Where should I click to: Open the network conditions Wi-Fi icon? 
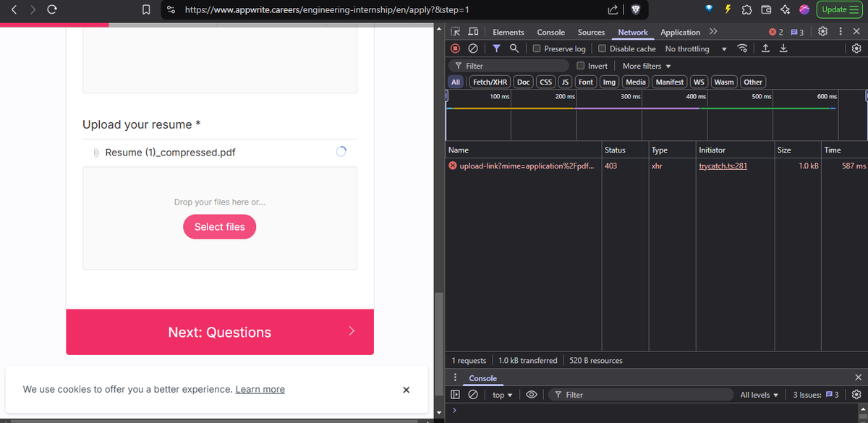pyautogui.click(x=742, y=48)
